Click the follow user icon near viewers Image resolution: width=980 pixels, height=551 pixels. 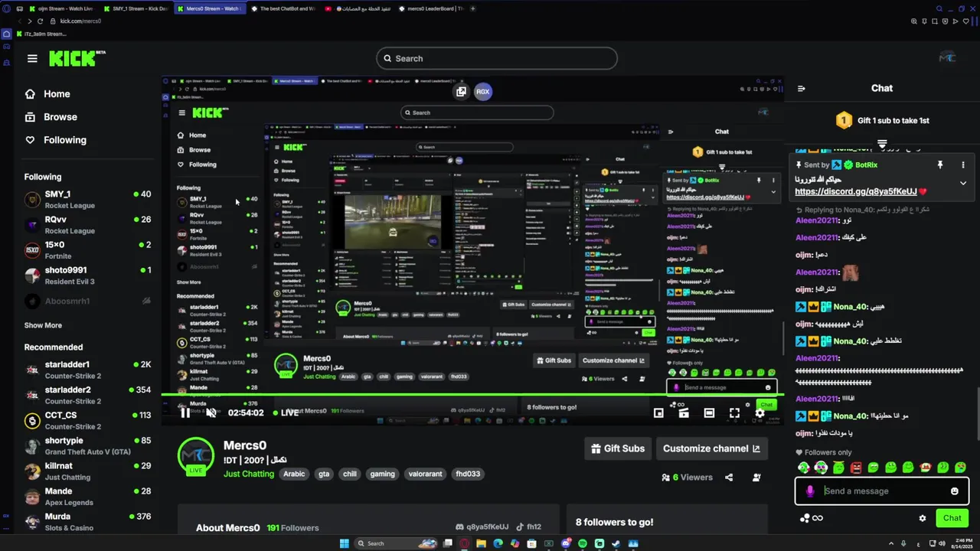756,477
